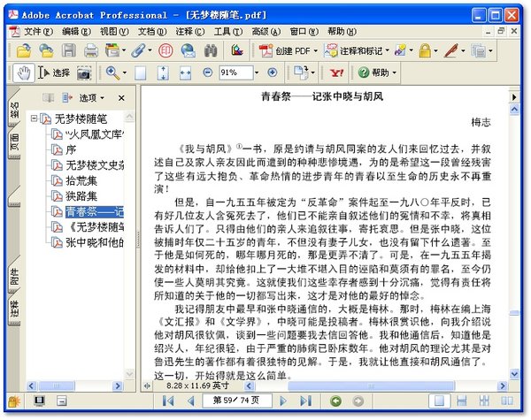The image size is (531, 420).
Task: Switch to the 注释 side tab
Action: (15, 309)
